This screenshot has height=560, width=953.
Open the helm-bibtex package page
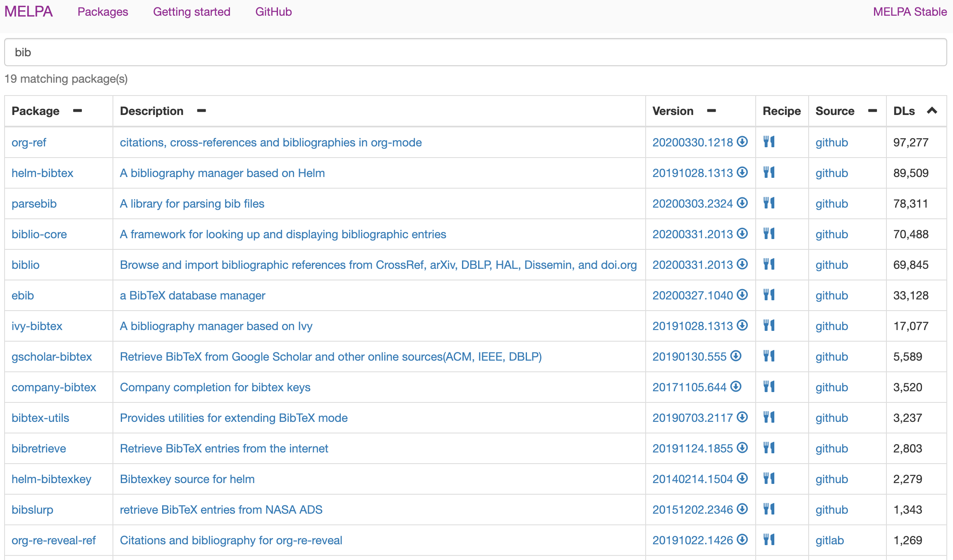point(42,173)
